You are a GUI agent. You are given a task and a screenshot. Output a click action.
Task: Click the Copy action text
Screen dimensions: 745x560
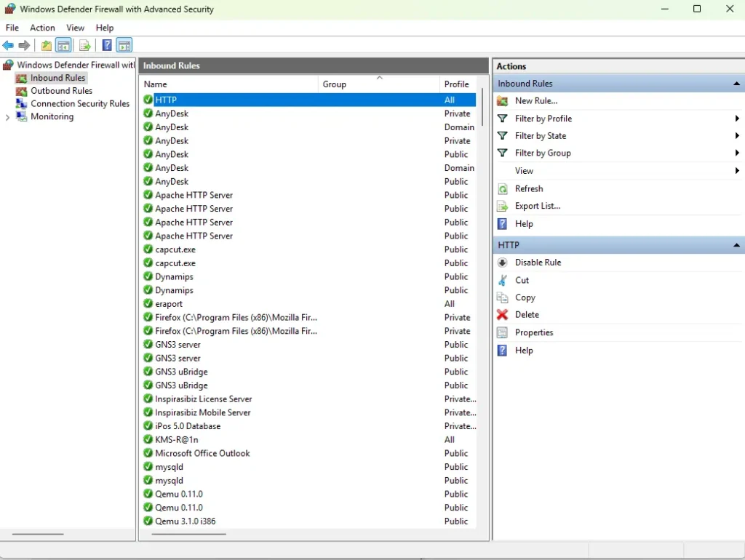(525, 297)
